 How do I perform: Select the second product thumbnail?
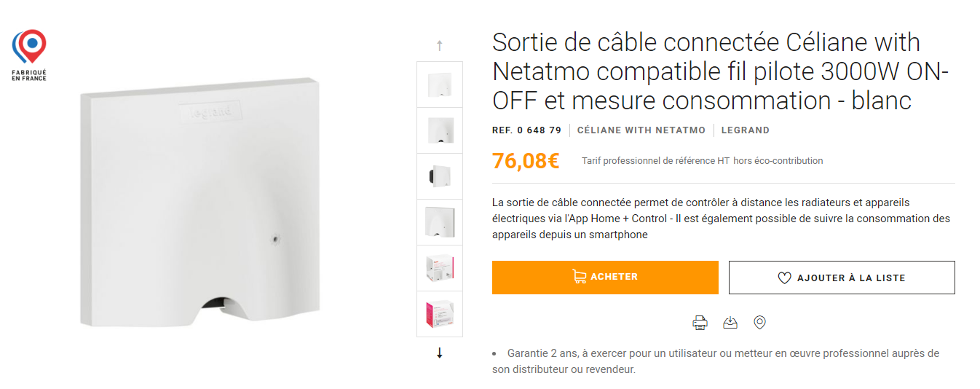pyautogui.click(x=440, y=130)
